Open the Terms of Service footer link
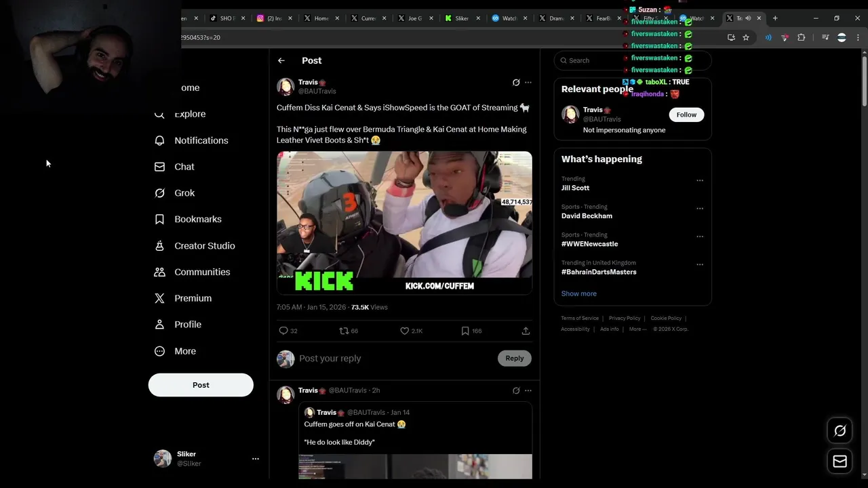The image size is (868, 488). (x=580, y=318)
